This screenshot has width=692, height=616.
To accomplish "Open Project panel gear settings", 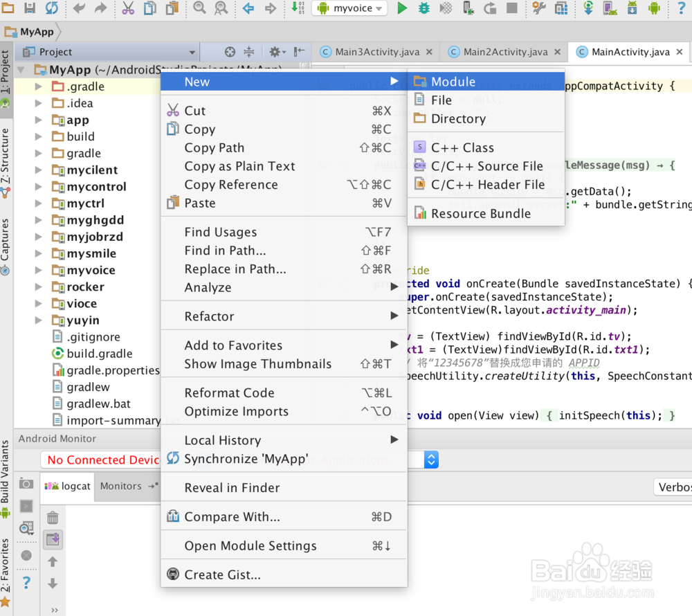I will tap(277, 52).
